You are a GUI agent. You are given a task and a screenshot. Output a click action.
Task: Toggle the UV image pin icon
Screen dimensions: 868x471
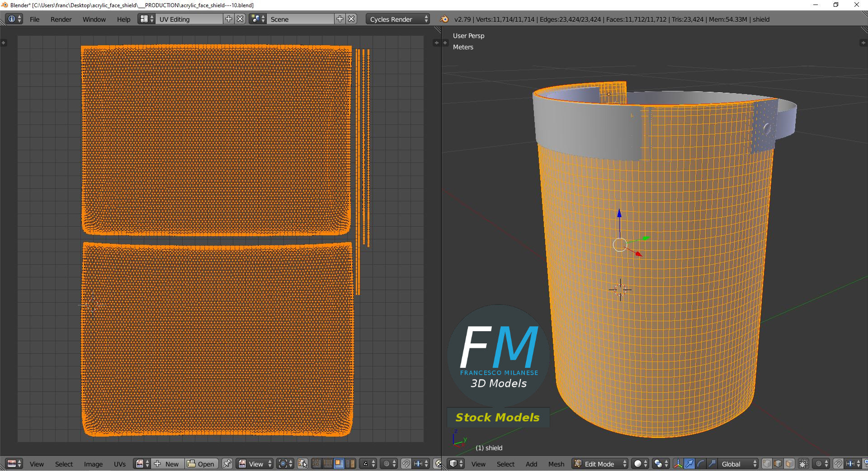point(227,464)
